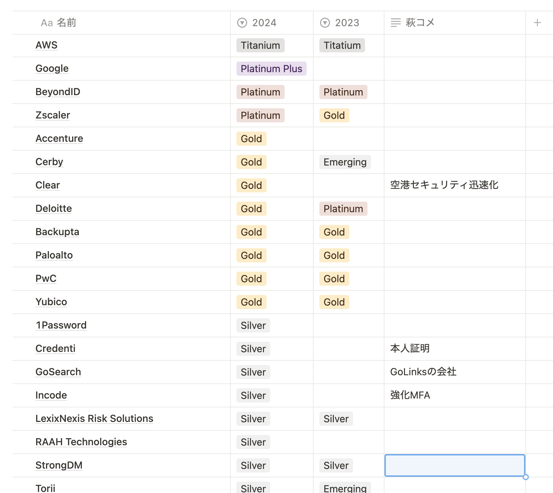Viewport: 553px width, 493px height.
Task: Click StrongDM's 2023 Silver tag
Action: click(x=336, y=465)
